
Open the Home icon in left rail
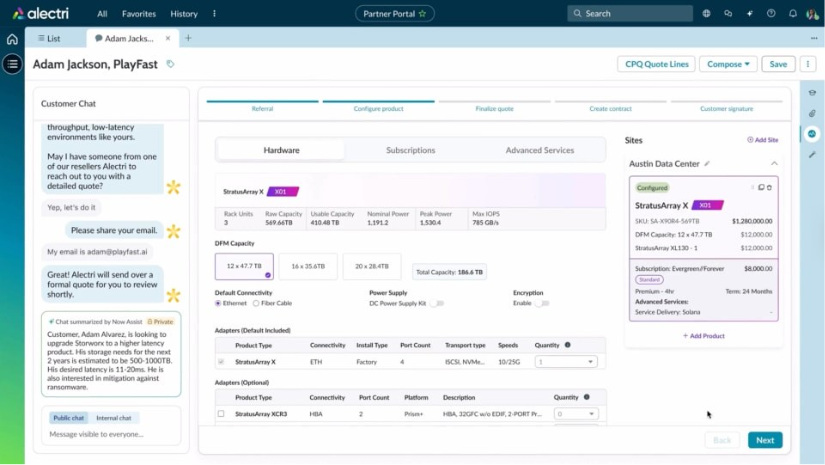(12, 39)
